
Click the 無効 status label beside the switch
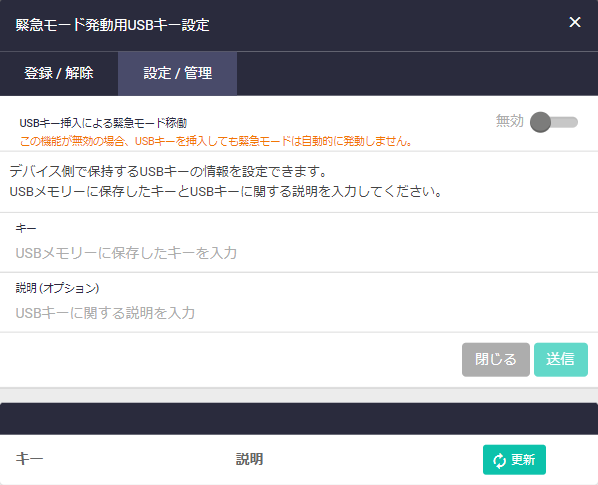(510, 121)
